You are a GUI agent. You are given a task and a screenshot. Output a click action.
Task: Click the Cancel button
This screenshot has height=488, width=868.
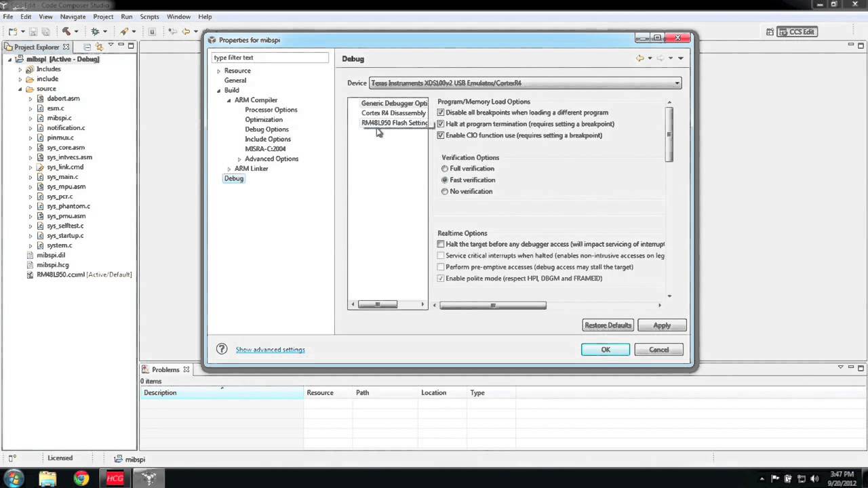point(658,350)
